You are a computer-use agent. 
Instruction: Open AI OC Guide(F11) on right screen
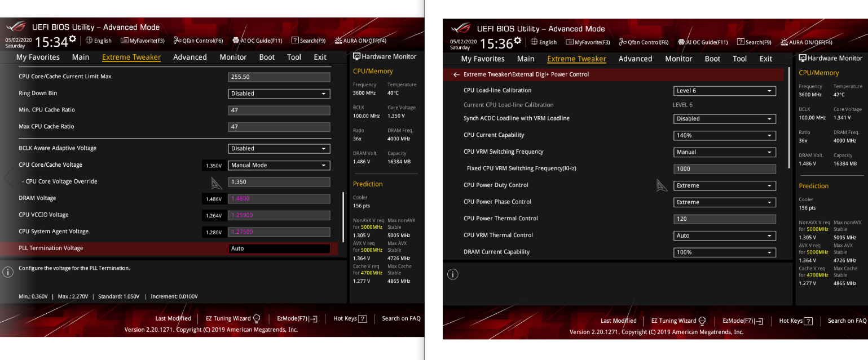coord(703,42)
